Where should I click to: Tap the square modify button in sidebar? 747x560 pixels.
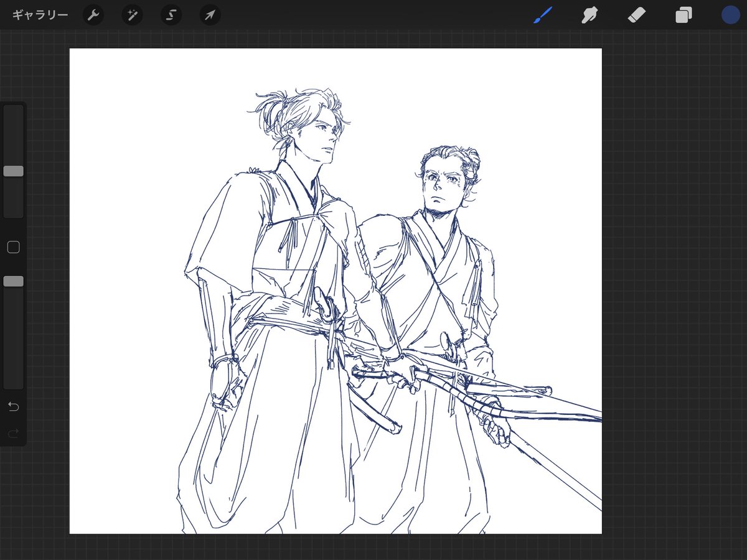pyautogui.click(x=13, y=248)
